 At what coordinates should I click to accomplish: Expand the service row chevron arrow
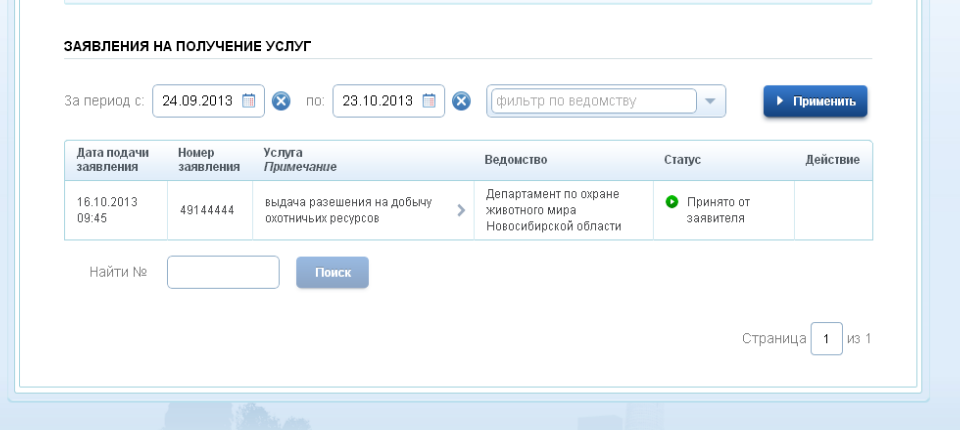(x=461, y=210)
